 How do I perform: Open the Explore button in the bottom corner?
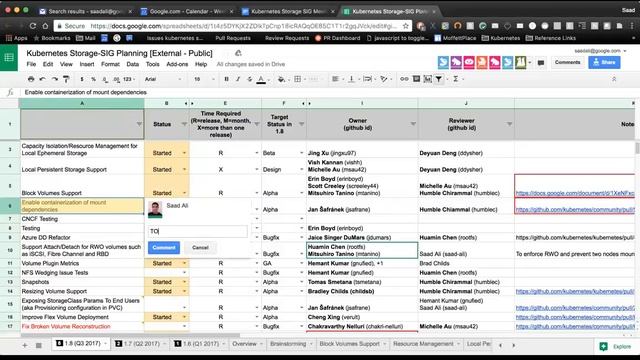616,346
